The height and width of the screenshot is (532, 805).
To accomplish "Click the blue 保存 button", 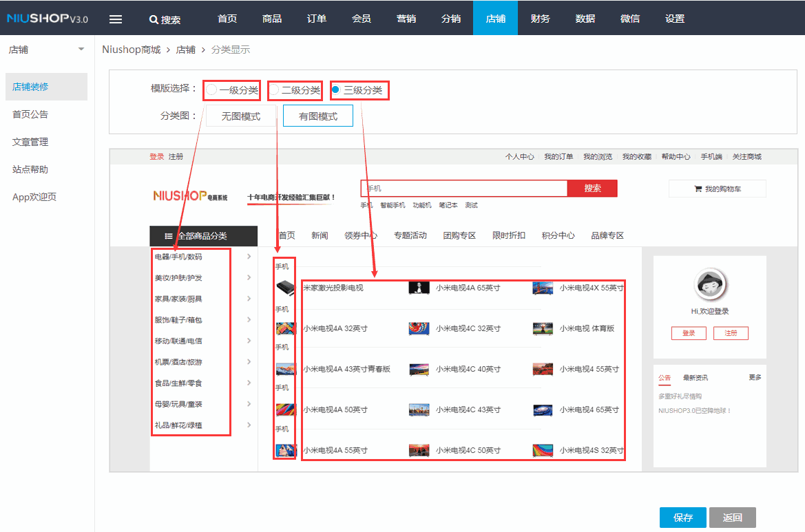I will 683,518.
